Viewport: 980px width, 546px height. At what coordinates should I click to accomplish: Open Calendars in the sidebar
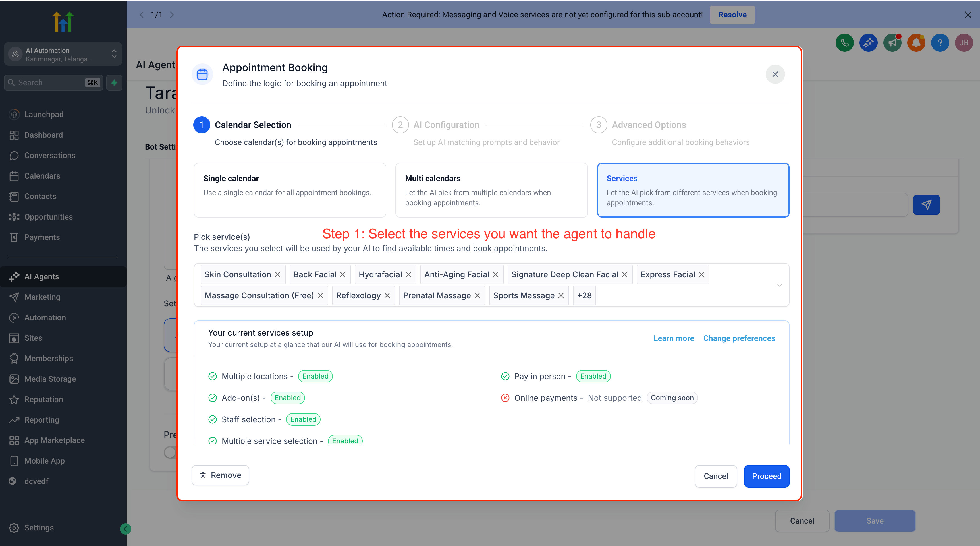coord(63,176)
